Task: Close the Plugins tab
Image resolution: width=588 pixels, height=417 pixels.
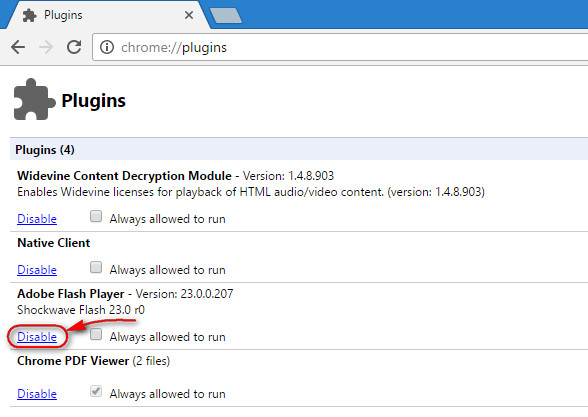Action: [x=189, y=15]
